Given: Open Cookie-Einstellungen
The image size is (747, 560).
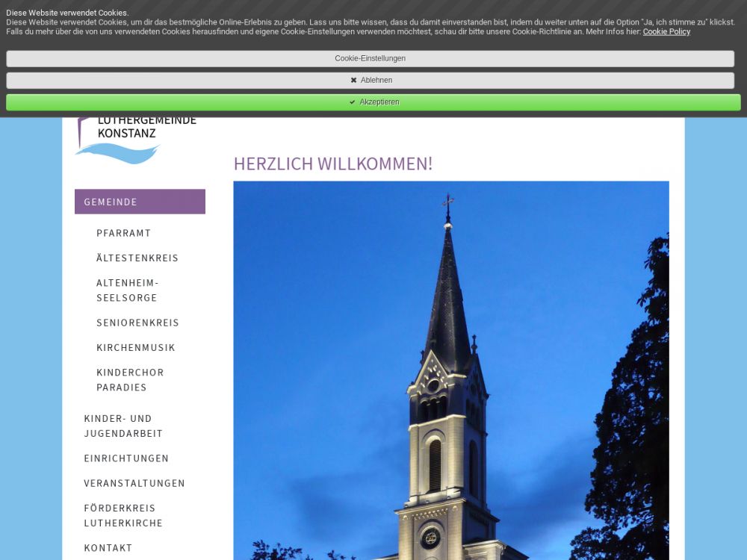Looking at the screenshot, I should tap(371, 59).
